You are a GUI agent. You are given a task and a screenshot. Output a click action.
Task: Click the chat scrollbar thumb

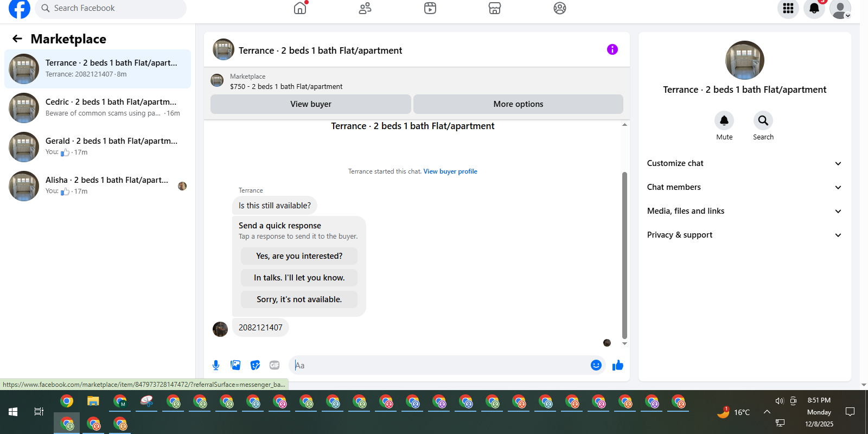624,255
